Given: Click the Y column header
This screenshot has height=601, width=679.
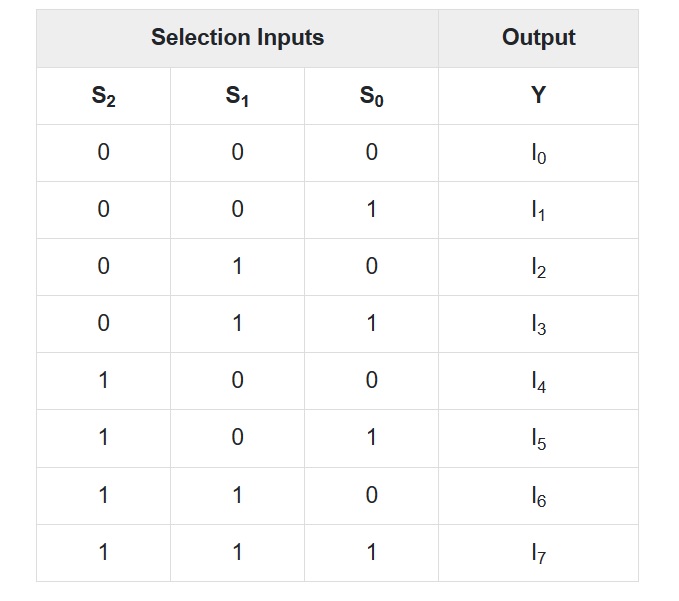Looking at the screenshot, I should pyautogui.click(x=538, y=96).
